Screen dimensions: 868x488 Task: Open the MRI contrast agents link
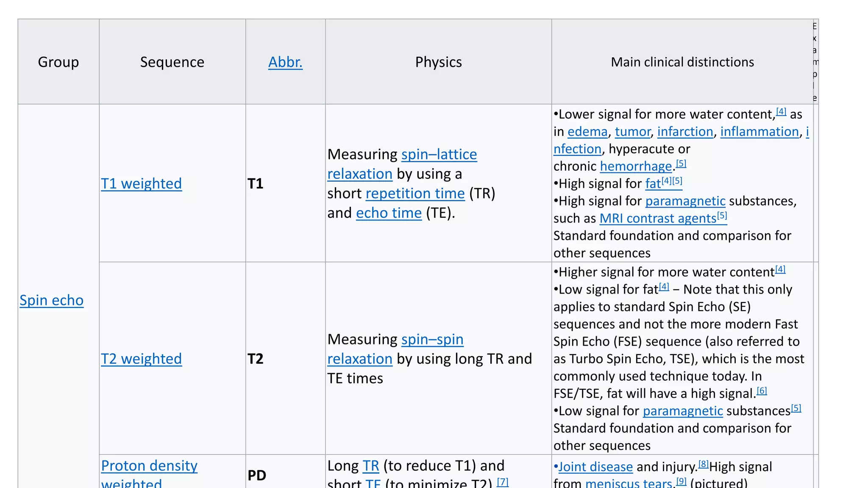[x=657, y=219]
